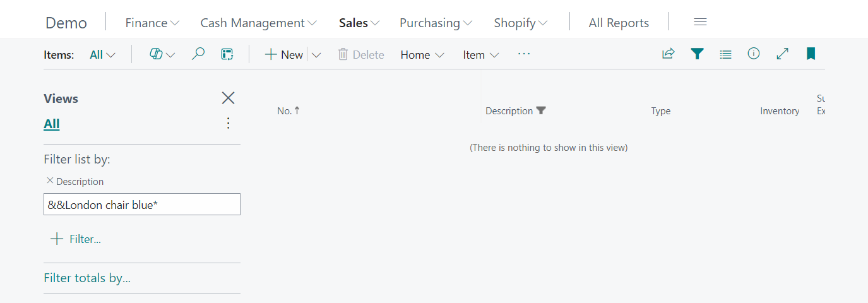Click the Copilot icon in the toolbar

click(x=157, y=54)
